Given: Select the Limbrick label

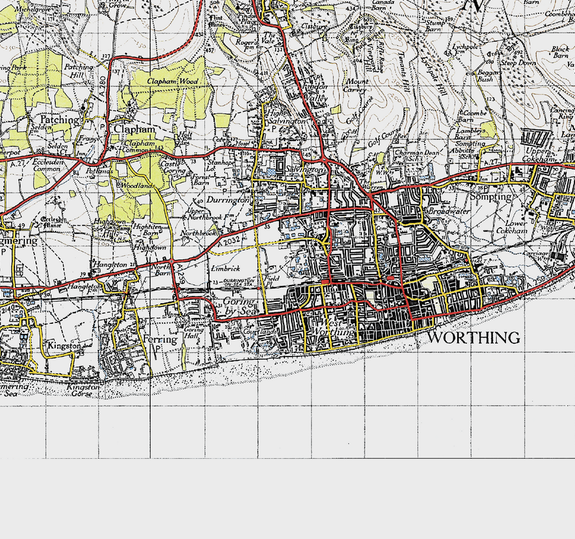Looking at the screenshot, I should point(226,268).
